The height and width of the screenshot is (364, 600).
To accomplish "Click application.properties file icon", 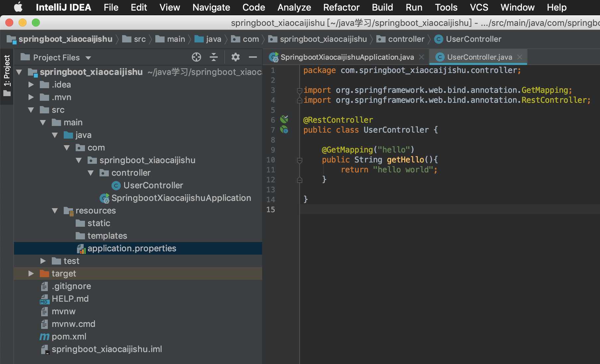I will (x=81, y=249).
